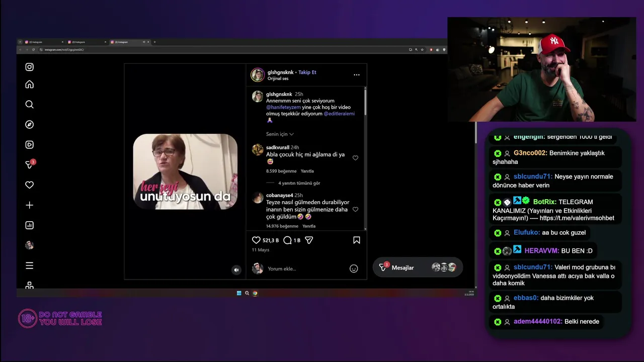Click the browser address bar URL
This screenshot has width=644, height=362.
64,50
